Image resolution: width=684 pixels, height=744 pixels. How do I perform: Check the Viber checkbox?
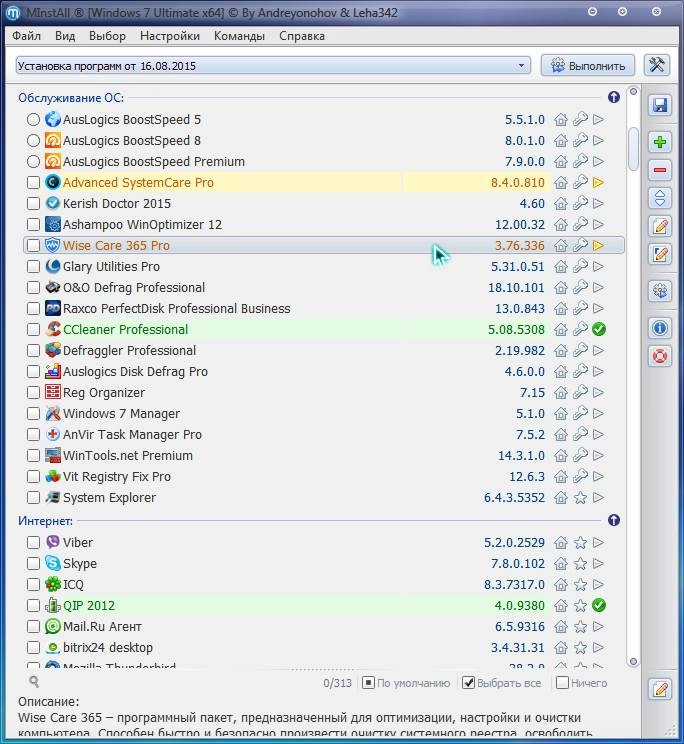[33, 542]
